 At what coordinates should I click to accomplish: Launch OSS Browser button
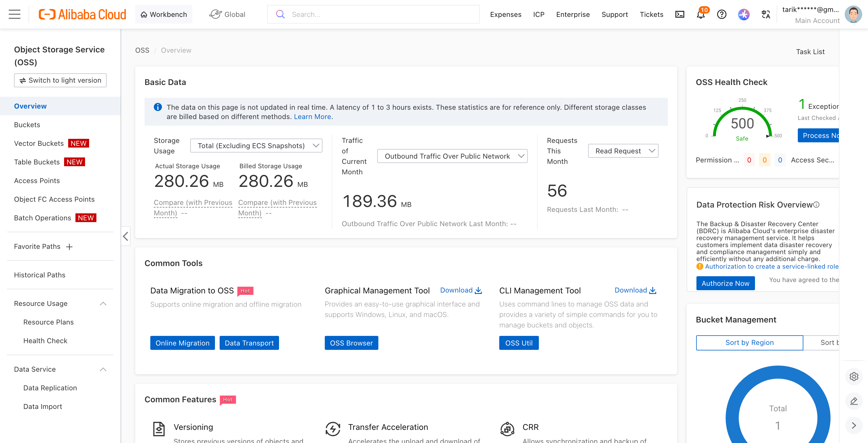(352, 343)
